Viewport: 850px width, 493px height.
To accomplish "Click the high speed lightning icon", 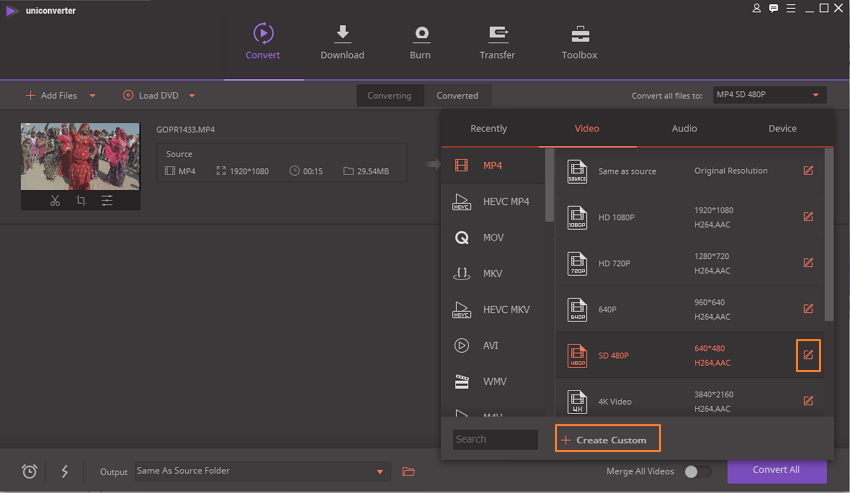I will 65,471.
